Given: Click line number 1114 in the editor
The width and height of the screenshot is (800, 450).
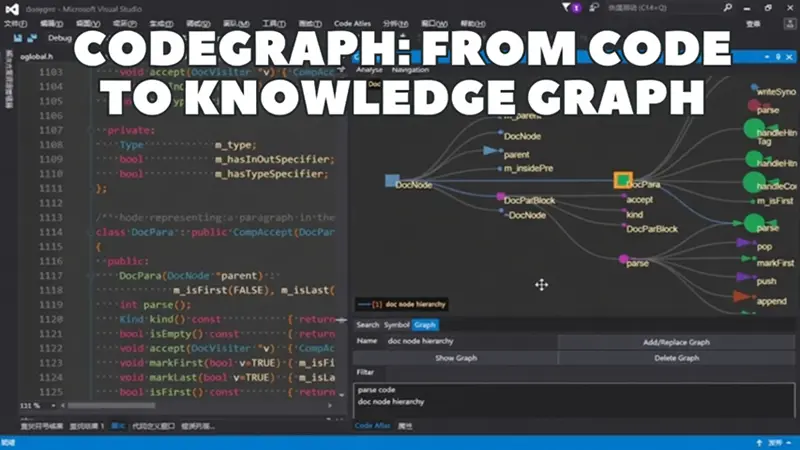Looking at the screenshot, I should click(51, 232).
